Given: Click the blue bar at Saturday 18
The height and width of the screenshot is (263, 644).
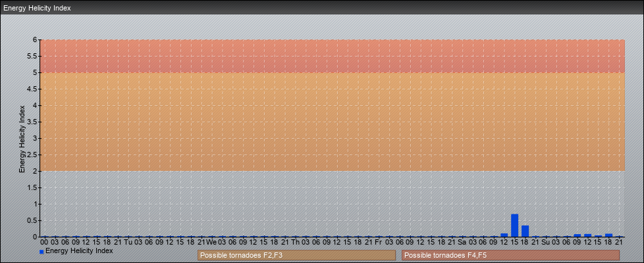Looking at the screenshot, I should click(525, 231).
